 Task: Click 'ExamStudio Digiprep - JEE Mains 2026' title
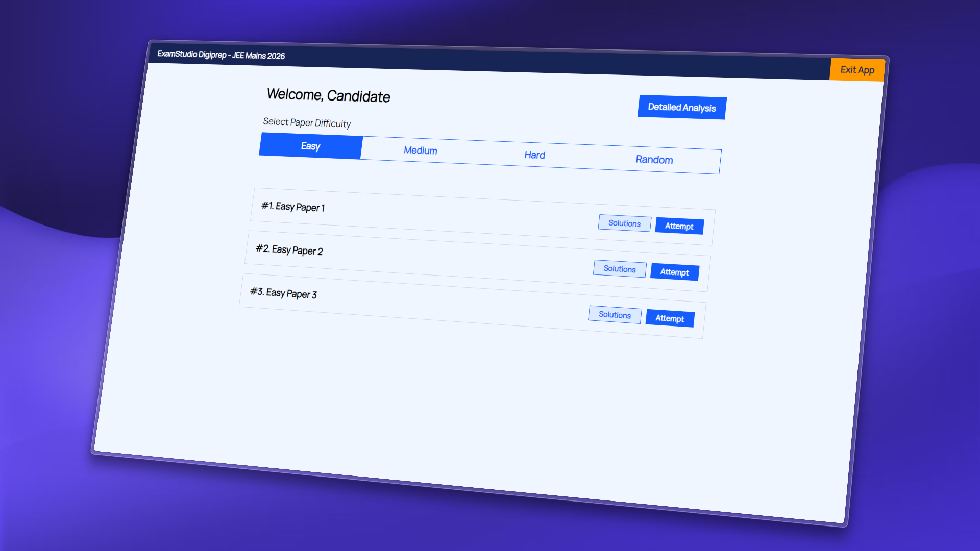coord(221,55)
